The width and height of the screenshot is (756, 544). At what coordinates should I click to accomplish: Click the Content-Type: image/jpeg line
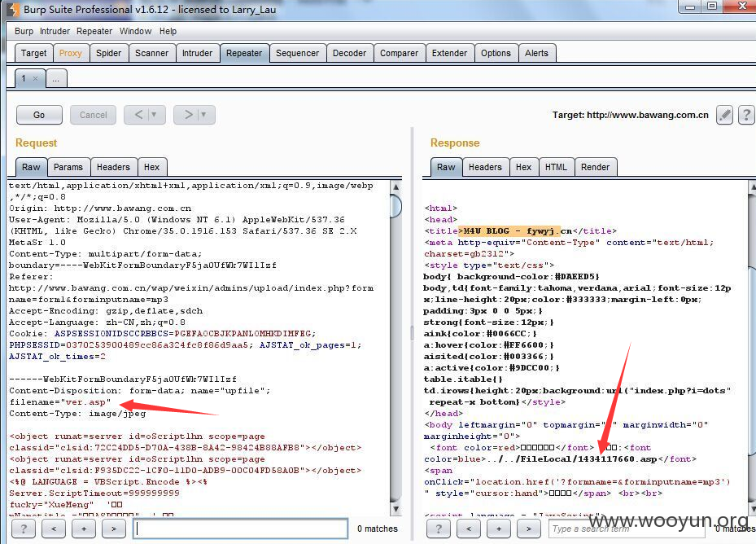77,414
